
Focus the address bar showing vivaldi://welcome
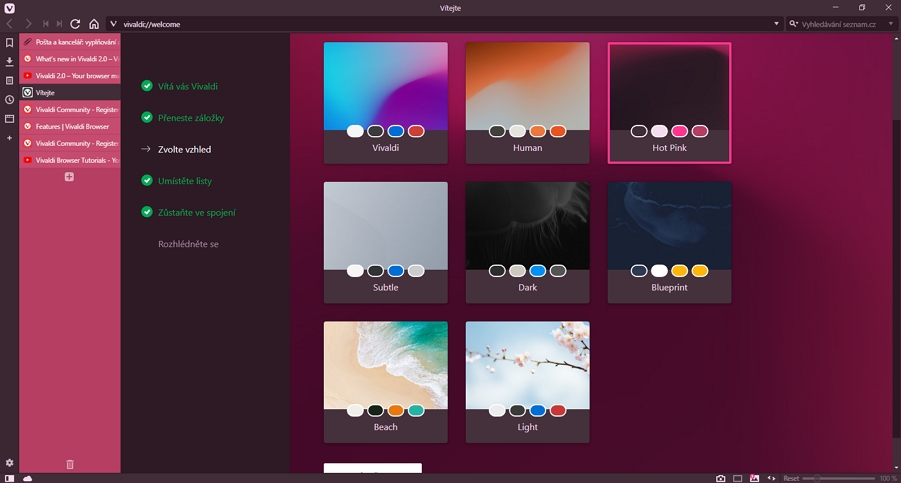tap(445, 24)
